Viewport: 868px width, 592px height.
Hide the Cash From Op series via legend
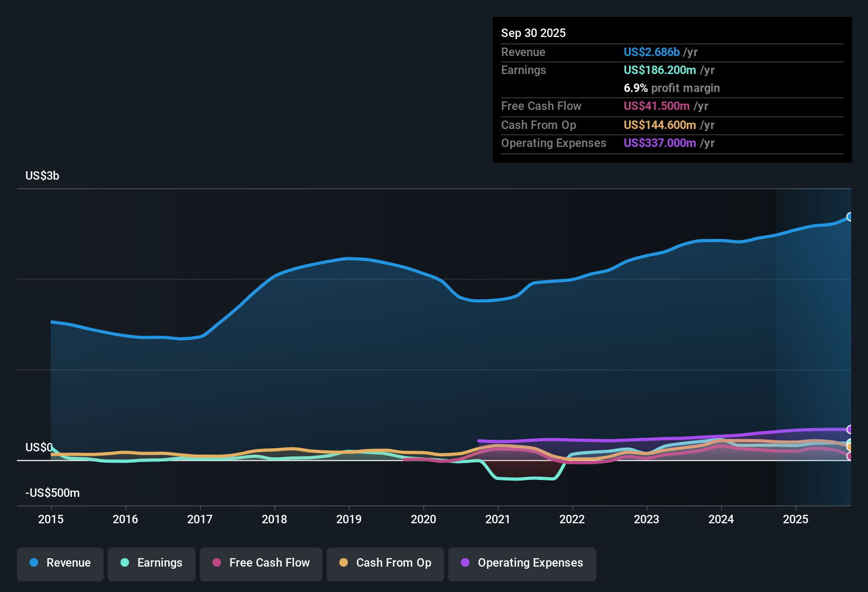pos(385,563)
